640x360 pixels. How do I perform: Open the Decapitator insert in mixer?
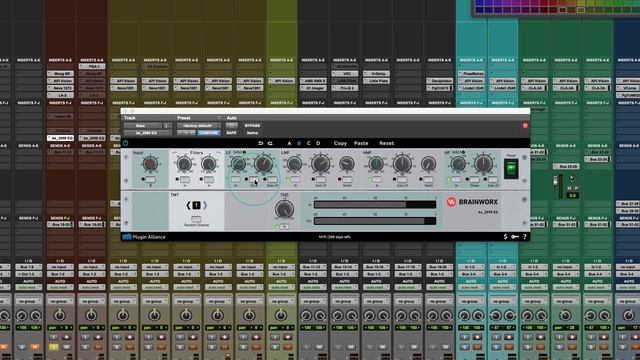coord(440,81)
